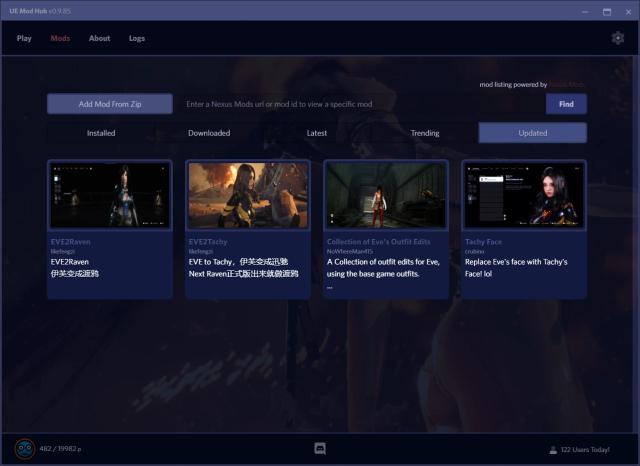The width and height of the screenshot is (640, 466).
Task: Click the '482 / 19982' points text
Action: tap(60, 448)
